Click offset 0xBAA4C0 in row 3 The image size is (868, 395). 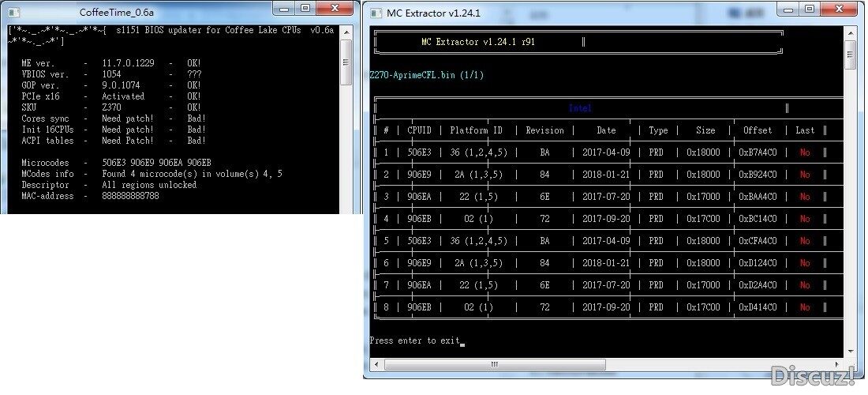(x=758, y=197)
